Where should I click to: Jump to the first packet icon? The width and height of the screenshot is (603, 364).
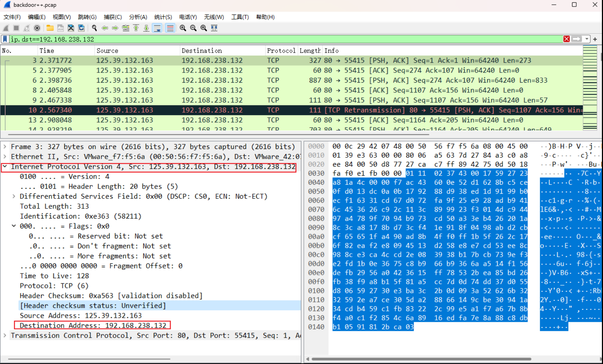click(x=136, y=28)
